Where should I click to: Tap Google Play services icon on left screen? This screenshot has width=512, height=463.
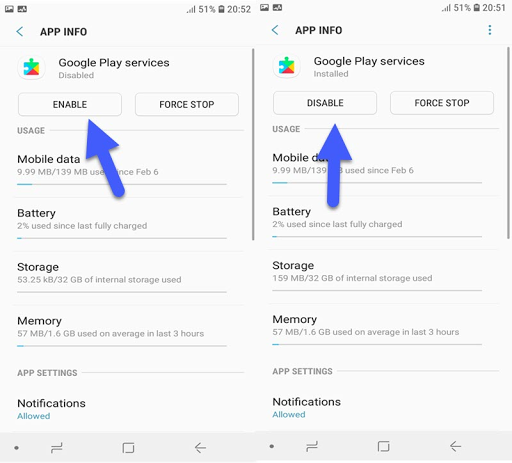tap(32, 67)
